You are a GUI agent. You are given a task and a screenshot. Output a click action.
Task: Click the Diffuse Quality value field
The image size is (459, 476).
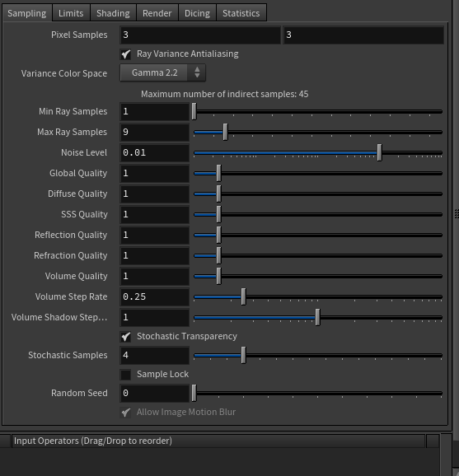(x=155, y=194)
